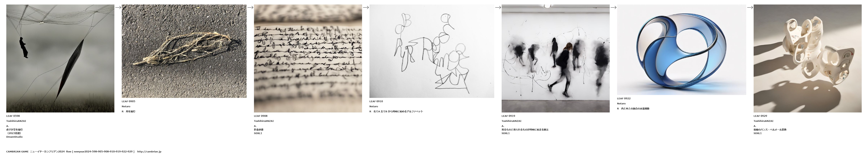Click the arrow after the gallery walkers image

[x=613, y=7]
